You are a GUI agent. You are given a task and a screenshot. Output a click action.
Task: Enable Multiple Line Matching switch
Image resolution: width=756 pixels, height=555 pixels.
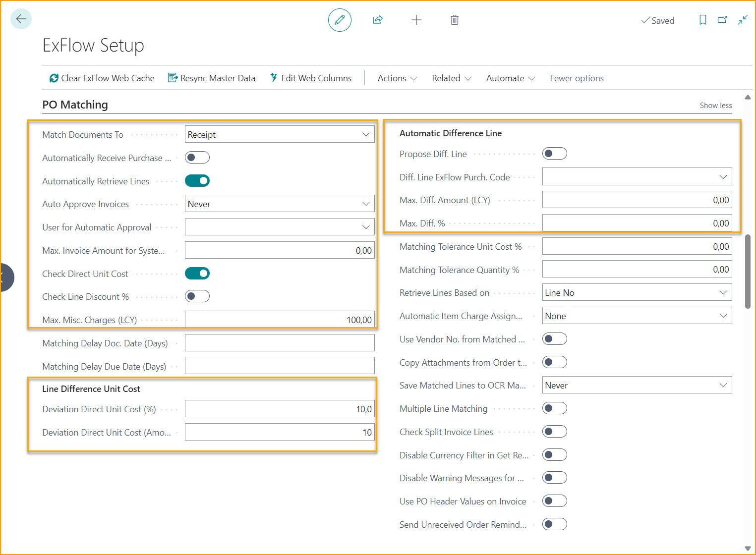[x=555, y=408]
